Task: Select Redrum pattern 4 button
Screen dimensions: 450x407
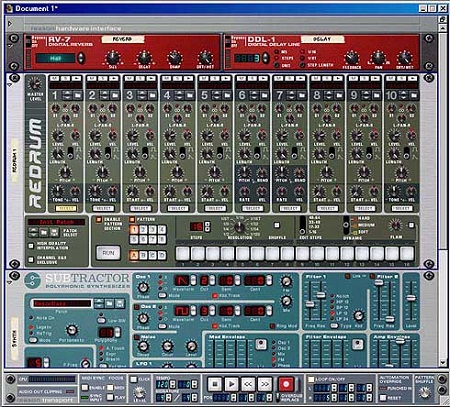Action: point(162,230)
